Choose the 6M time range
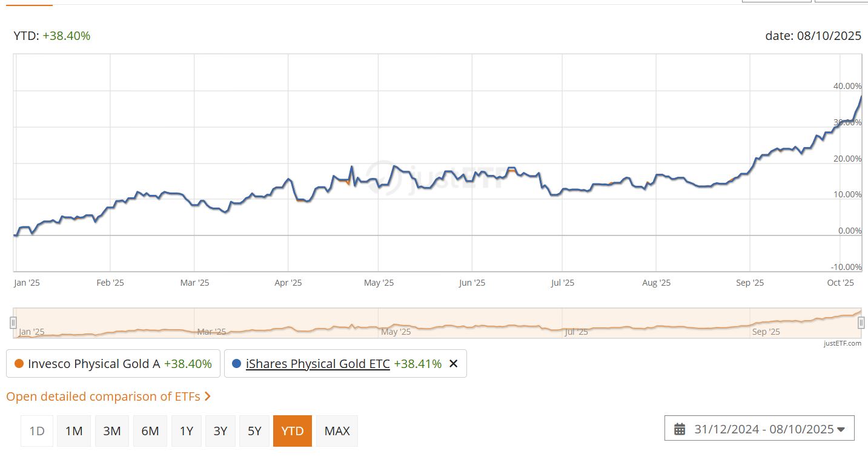Viewport: 868px width, 457px height. [x=150, y=431]
